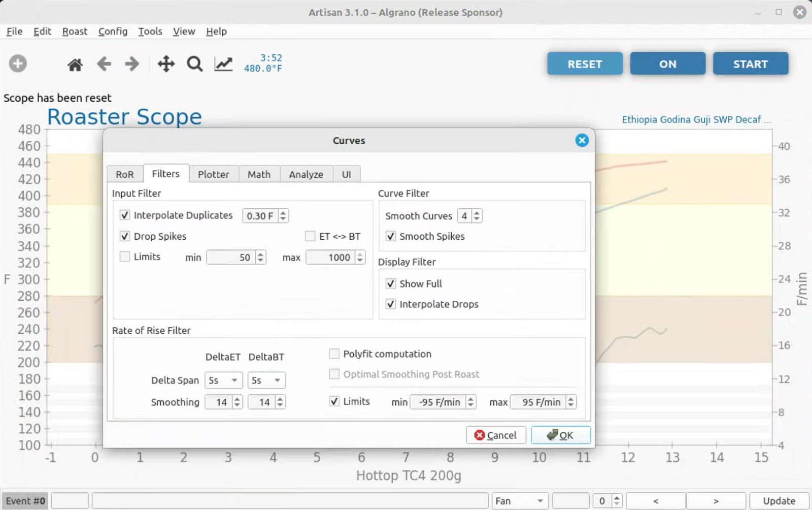This screenshot has height=510, width=812.
Task: Open the DeltaBT Delta Span dropdown
Action: click(x=266, y=380)
